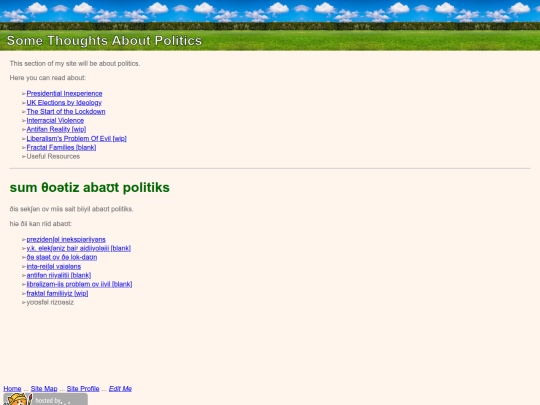Screen dimensions: 540x405
Task: Click the Edit Me footer link
Action: pyautogui.click(x=120, y=388)
